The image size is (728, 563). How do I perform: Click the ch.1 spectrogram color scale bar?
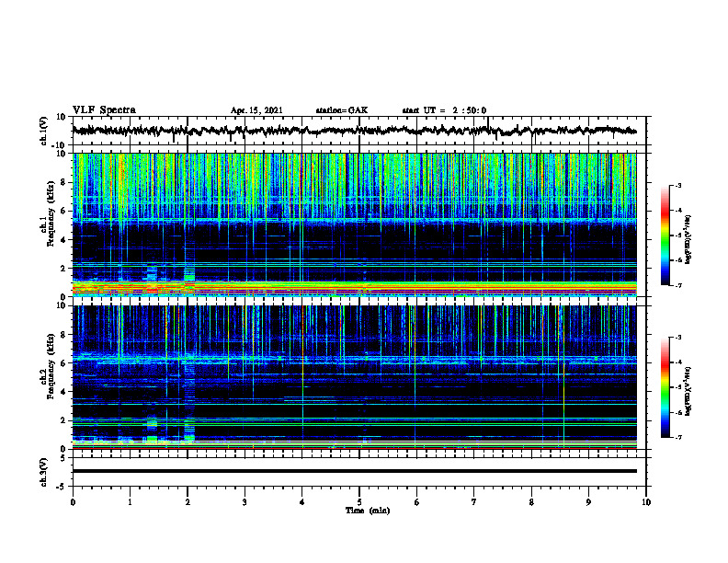[x=665, y=236]
